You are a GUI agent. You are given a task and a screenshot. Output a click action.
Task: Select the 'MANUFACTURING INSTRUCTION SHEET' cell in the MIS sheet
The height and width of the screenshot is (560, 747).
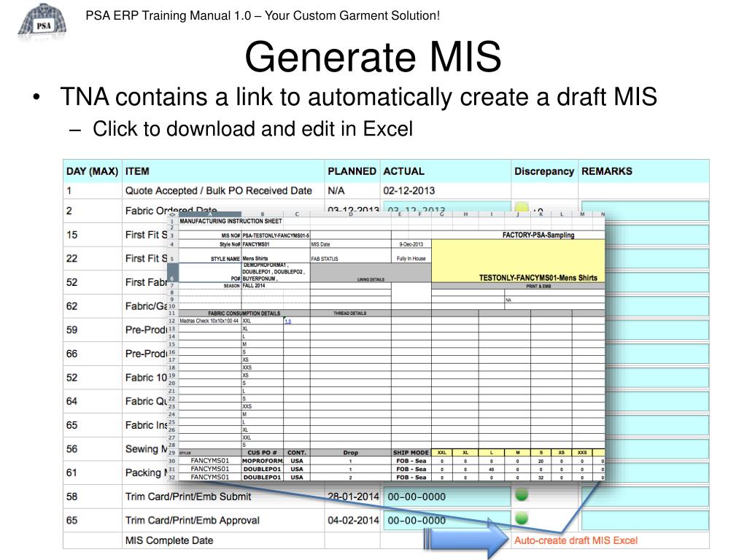231,221
